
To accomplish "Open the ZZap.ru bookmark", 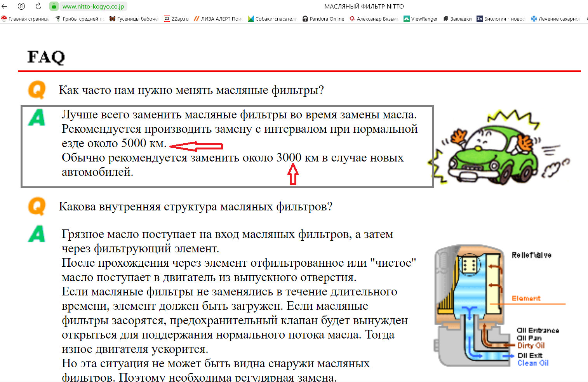I will click(176, 19).
